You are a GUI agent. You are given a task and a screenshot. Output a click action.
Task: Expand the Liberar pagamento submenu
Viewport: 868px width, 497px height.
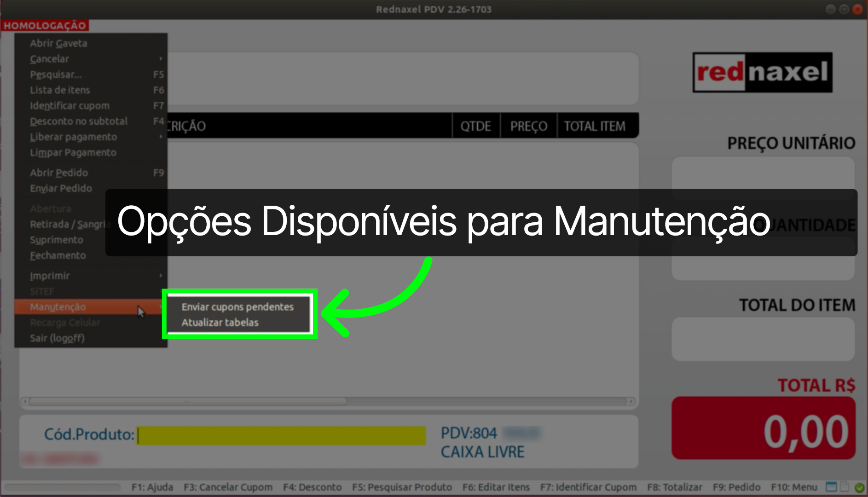(74, 137)
